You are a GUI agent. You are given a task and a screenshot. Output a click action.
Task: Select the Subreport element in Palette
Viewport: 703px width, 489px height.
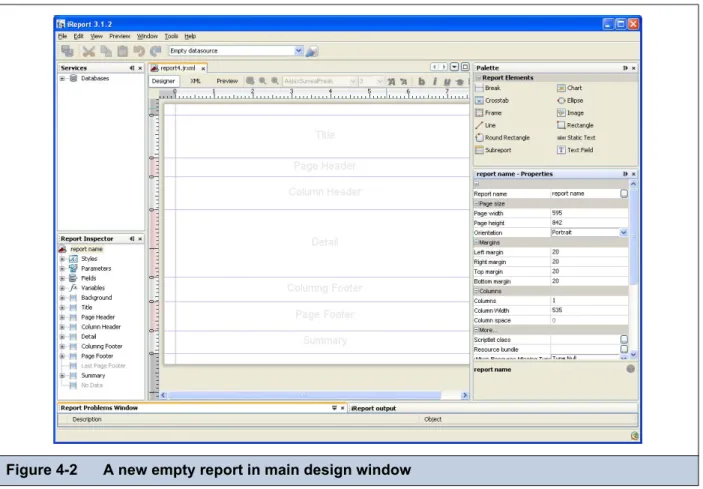493,150
